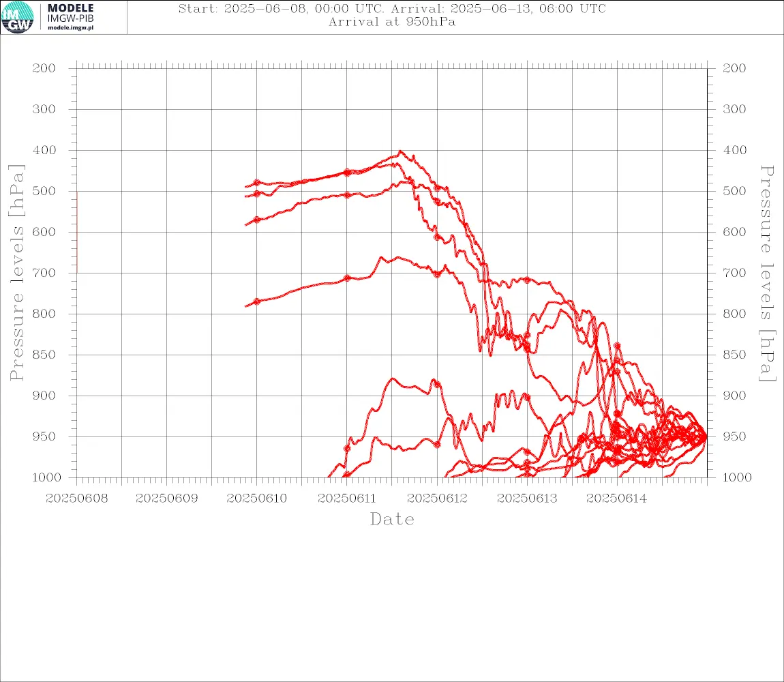Click the left axis 950 label
Image resolution: width=784 pixels, height=682 pixels.
point(44,436)
